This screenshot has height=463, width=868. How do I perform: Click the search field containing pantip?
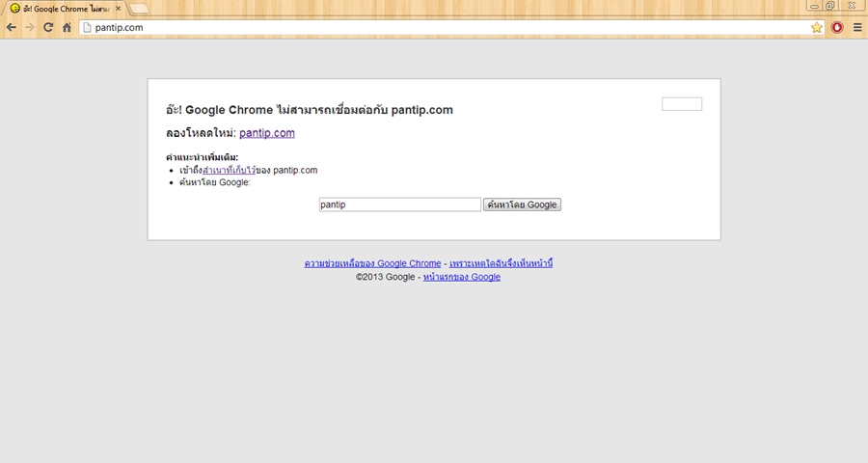(399, 204)
